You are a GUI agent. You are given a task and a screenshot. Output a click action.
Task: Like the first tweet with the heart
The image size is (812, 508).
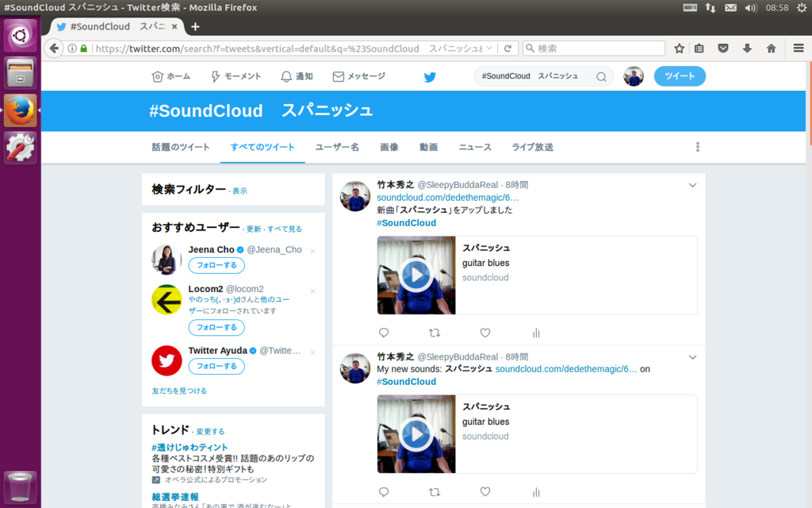pos(485,333)
